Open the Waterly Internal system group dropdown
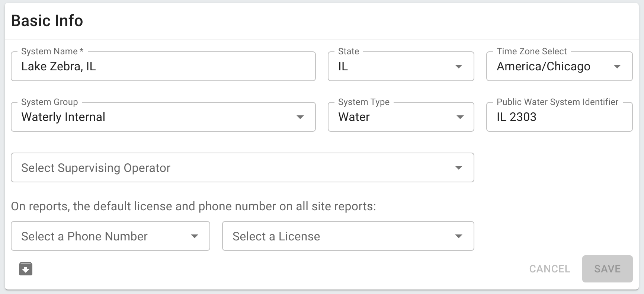Viewport: 644px width, 294px height. (x=156, y=117)
